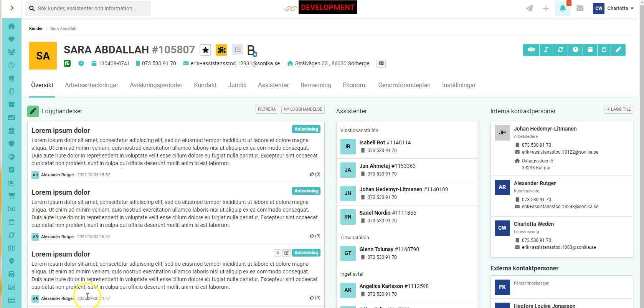Click the handshake icon in customer toolbar
644x308 pixels.
coord(531,50)
